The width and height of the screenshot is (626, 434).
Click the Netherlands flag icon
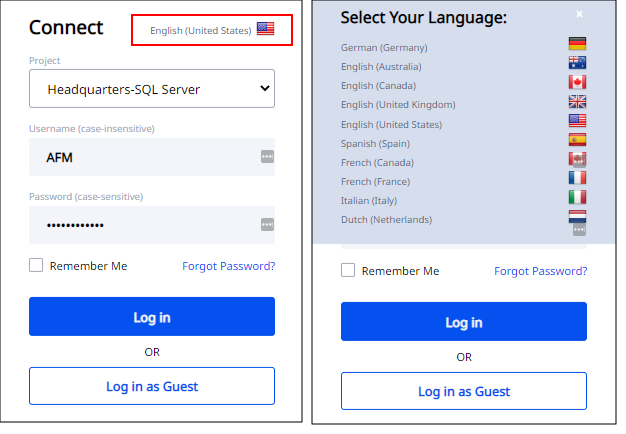coord(577,216)
